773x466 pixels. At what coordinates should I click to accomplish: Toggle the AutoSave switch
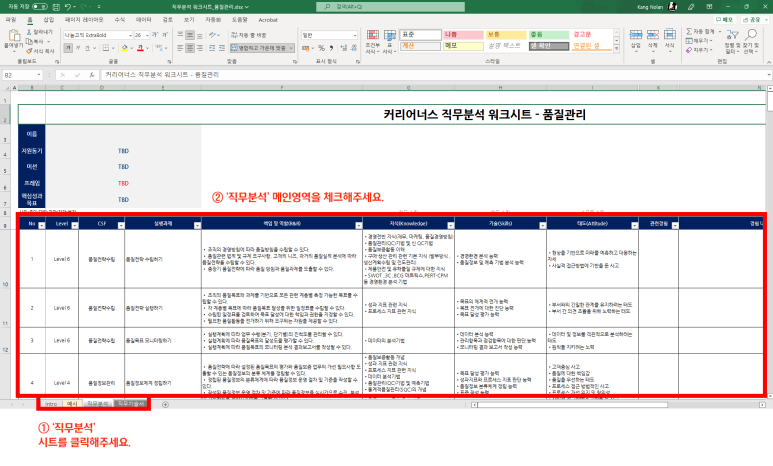(39, 7)
